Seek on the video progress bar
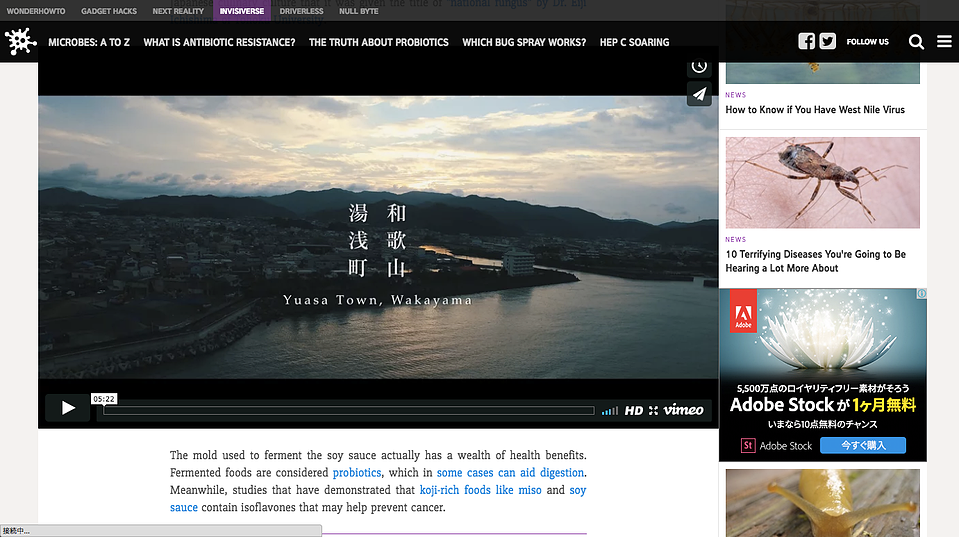Image resolution: width=959 pixels, height=537 pixels. (349, 410)
